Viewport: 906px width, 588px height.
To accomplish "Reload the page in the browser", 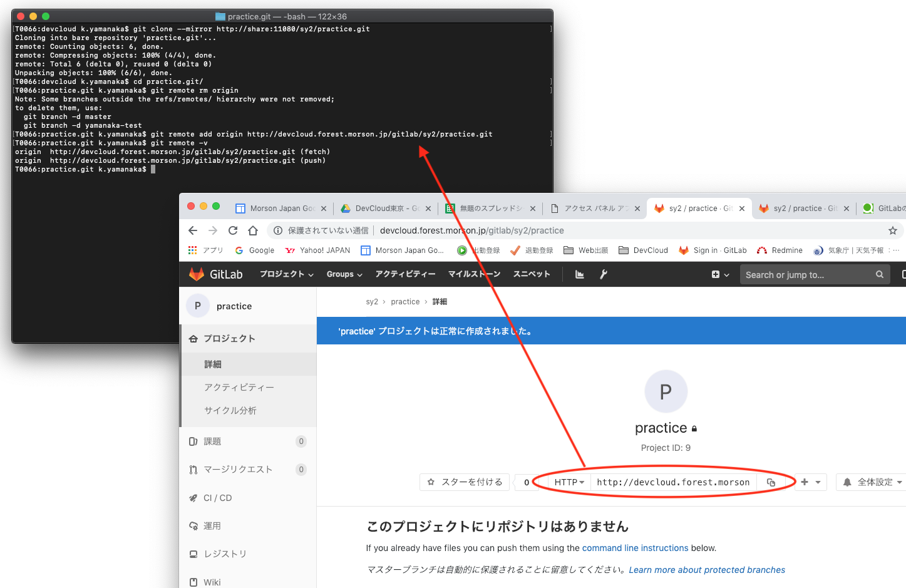I will tap(233, 230).
